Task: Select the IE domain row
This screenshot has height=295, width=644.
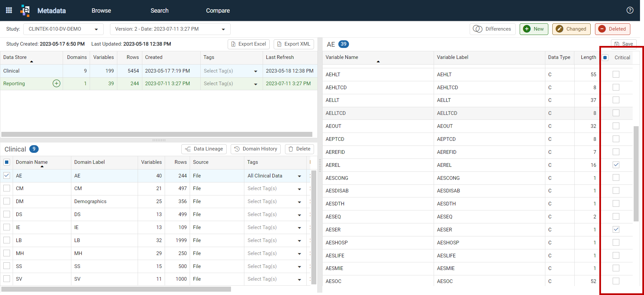Action: pos(155,227)
